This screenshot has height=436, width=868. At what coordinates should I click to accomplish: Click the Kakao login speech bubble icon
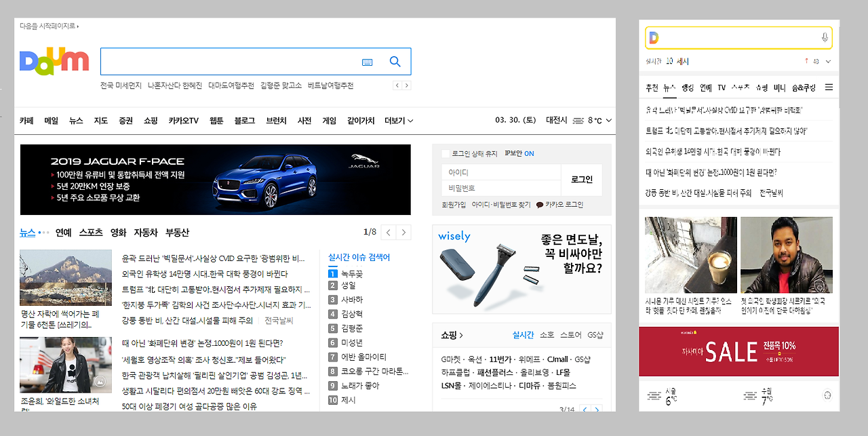(540, 204)
